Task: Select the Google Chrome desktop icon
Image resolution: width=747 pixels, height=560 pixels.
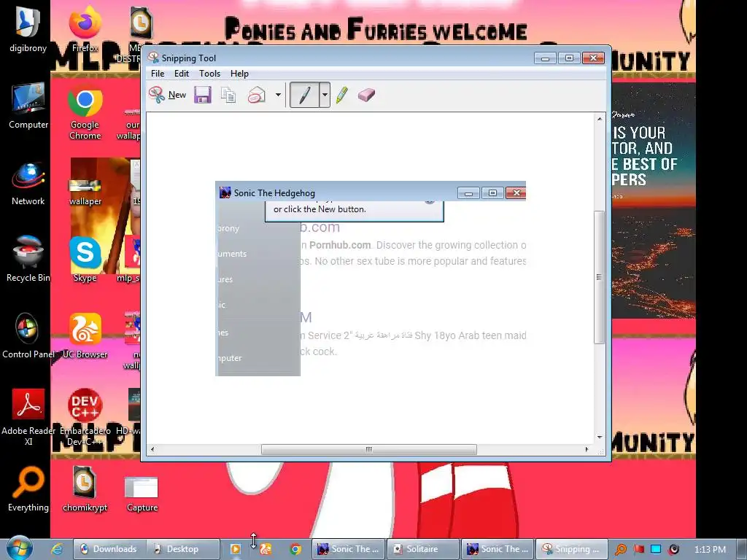Action: [85, 112]
